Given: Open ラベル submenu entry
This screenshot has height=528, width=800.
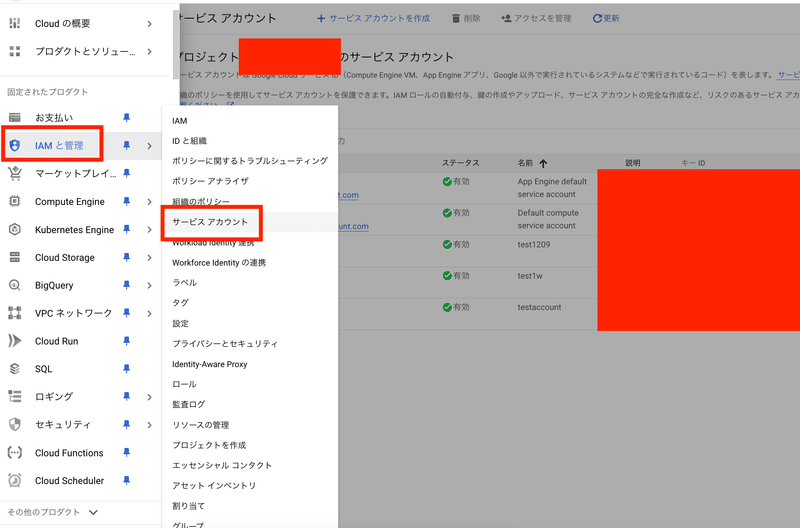Looking at the screenshot, I should point(184,283).
